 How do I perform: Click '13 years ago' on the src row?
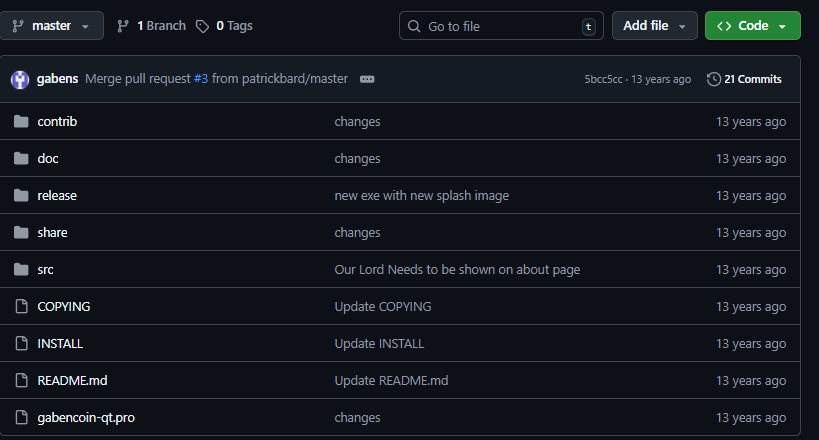(751, 270)
